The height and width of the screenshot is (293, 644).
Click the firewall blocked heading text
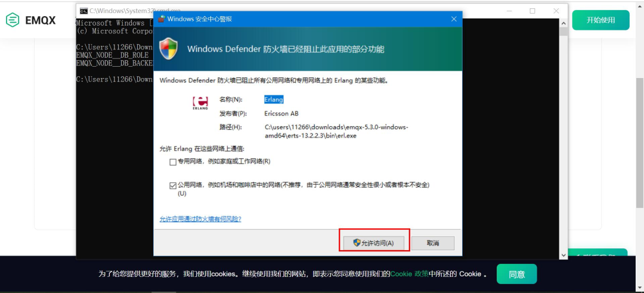click(x=286, y=49)
